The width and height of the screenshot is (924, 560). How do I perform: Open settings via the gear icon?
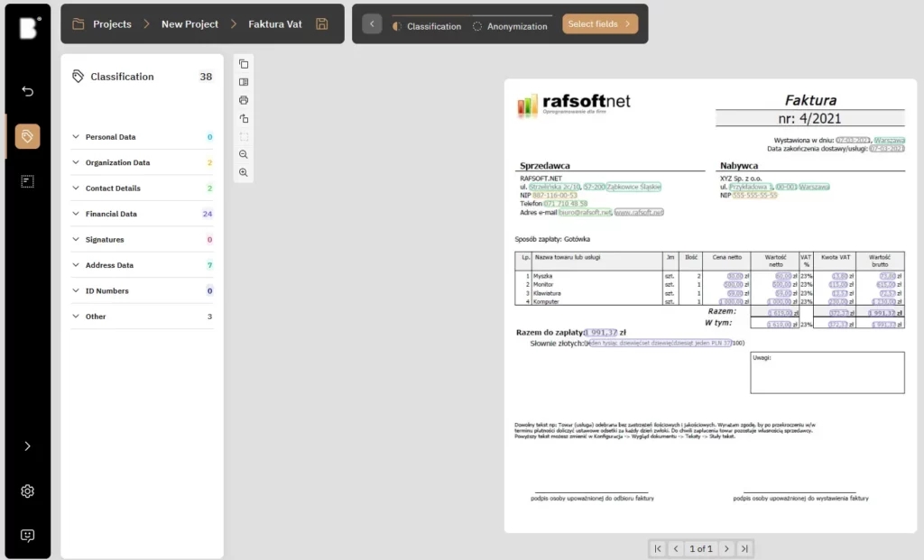point(27,491)
